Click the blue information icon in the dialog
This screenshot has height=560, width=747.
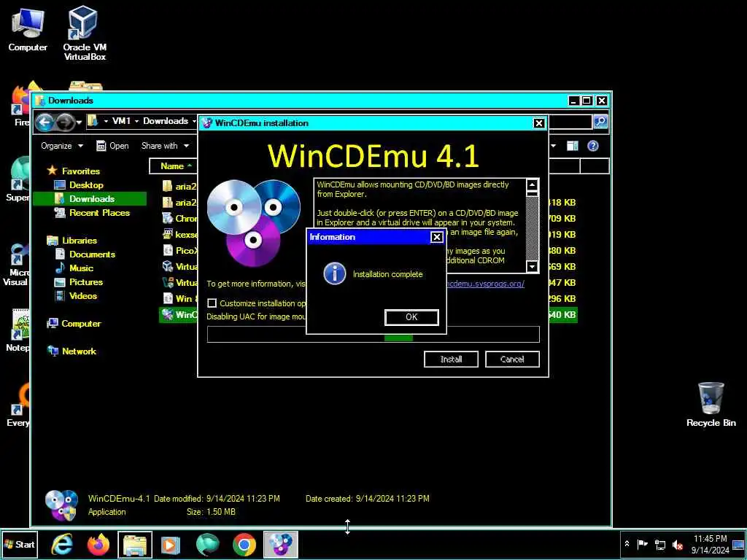(334, 274)
